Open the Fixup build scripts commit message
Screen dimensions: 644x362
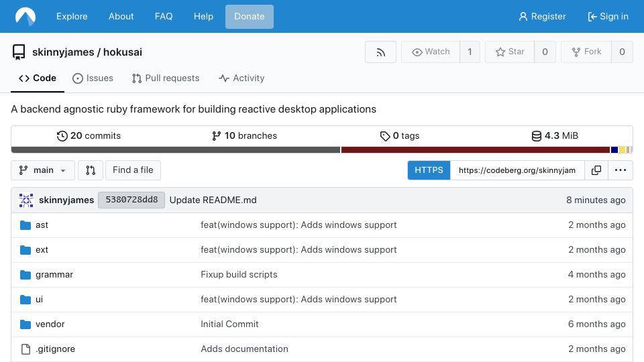click(x=239, y=275)
